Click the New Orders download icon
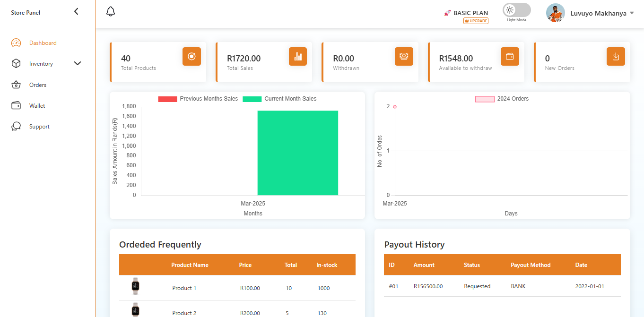The image size is (644, 317). coord(616,57)
